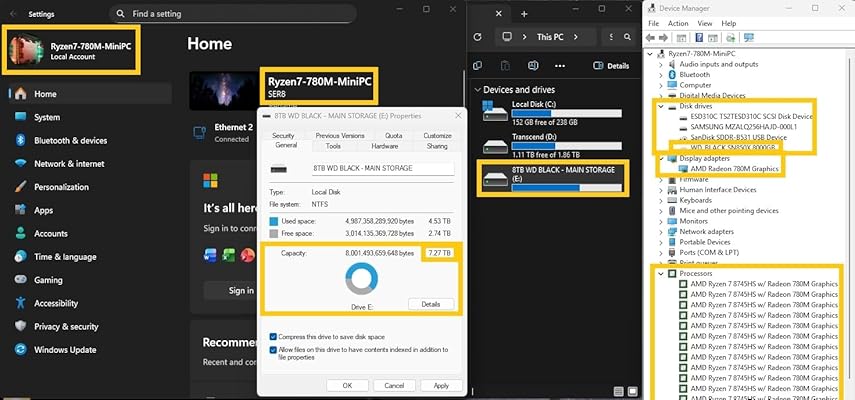Collapse the Disk drives tree node
This screenshot has width=855, height=400.
tap(660, 105)
